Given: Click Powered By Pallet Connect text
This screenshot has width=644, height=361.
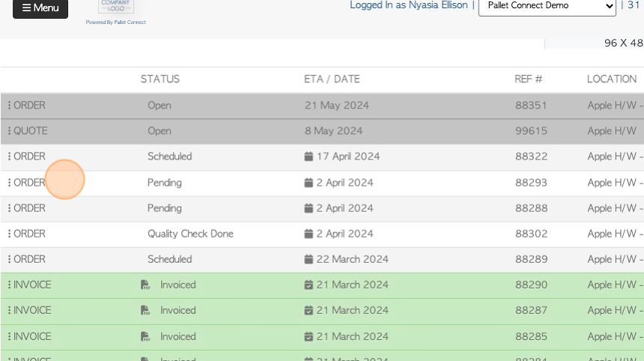Looking at the screenshot, I should click(x=116, y=22).
